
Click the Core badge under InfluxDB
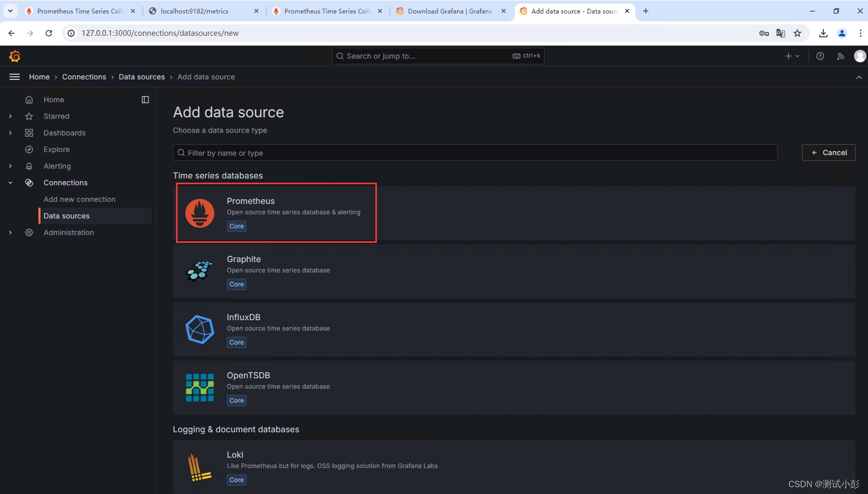point(237,342)
